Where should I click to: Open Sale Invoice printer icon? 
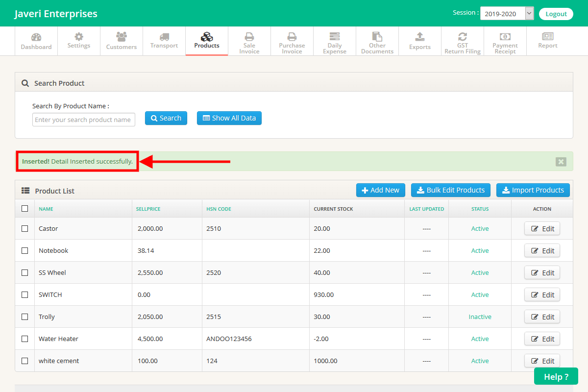click(x=249, y=37)
